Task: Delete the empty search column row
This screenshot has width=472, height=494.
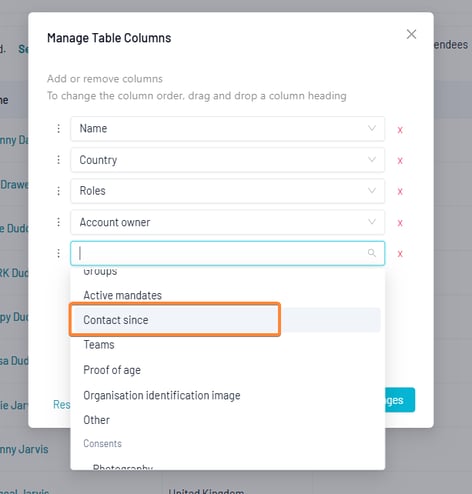Action: [400, 254]
